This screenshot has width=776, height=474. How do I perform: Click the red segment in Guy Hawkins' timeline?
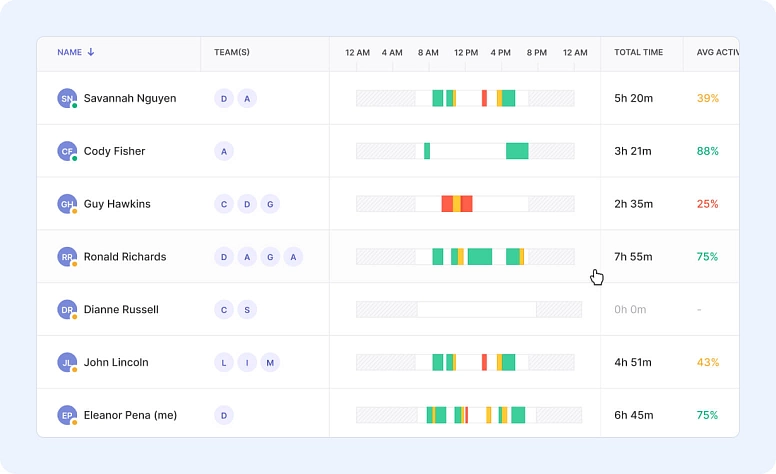coord(447,204)
